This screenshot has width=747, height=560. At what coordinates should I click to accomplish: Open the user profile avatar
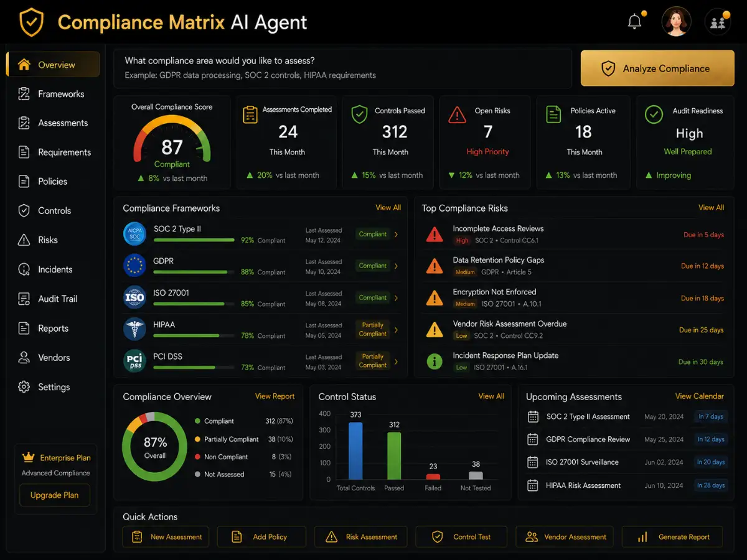(677, 22)
